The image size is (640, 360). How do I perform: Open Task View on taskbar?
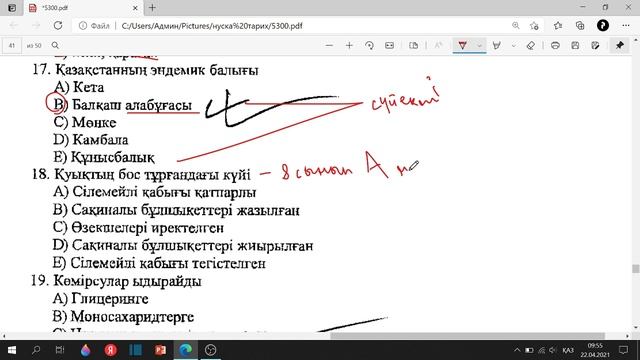pyautogui.click(x=60, y=350)
